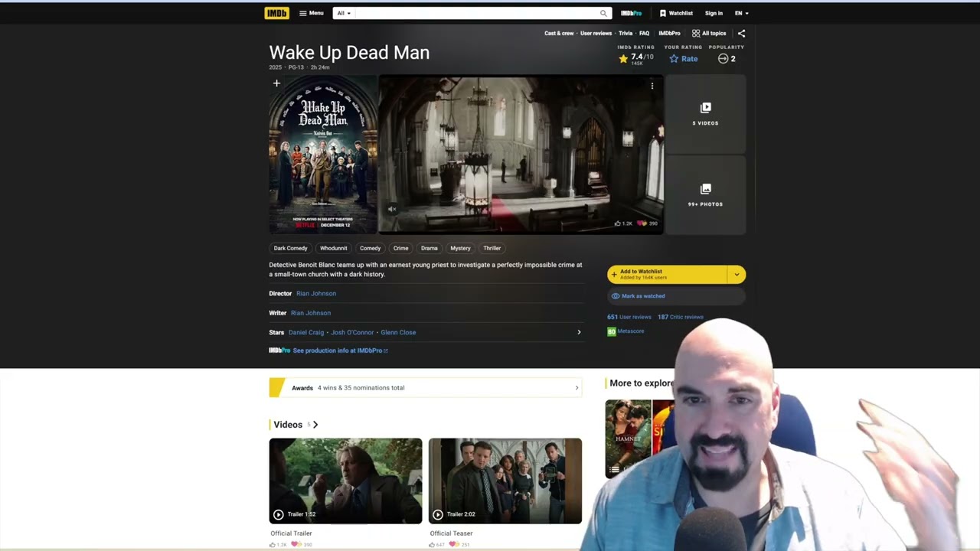Image resolution: width=980 pixels, height=551 pixels.
Task: Open director Rian Johnson link
Action: pos(316,293)
